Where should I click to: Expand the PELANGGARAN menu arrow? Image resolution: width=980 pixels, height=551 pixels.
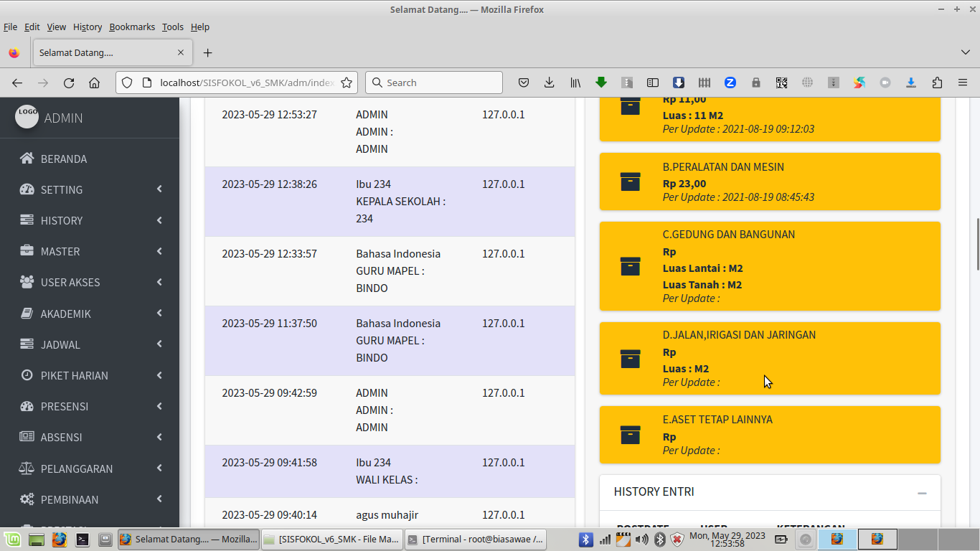tap(159, 468)
